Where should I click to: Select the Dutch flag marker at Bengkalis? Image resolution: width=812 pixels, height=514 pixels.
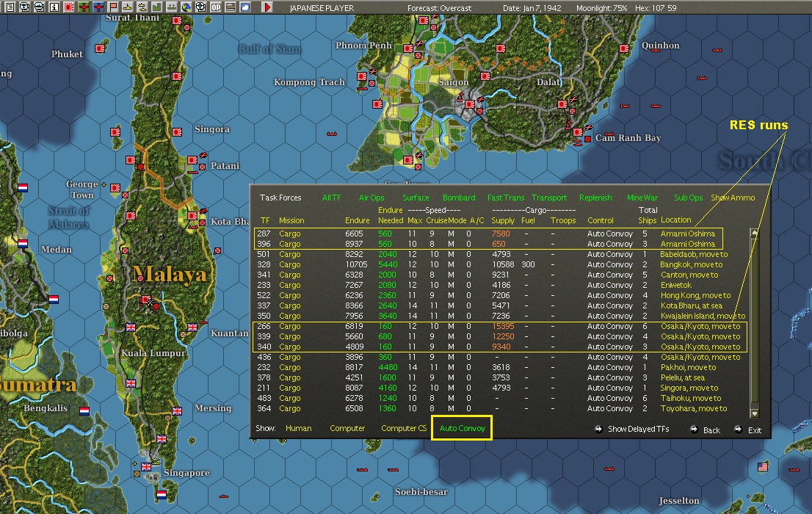[84, 411]
